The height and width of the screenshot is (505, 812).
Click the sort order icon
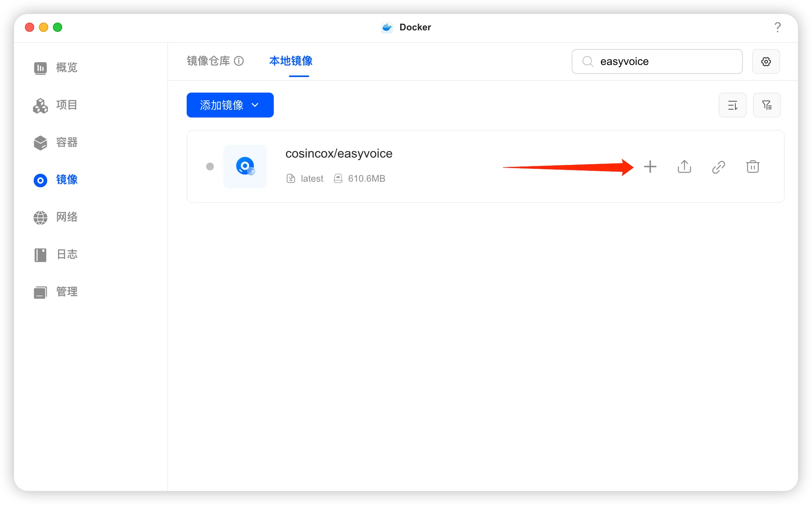732,105
